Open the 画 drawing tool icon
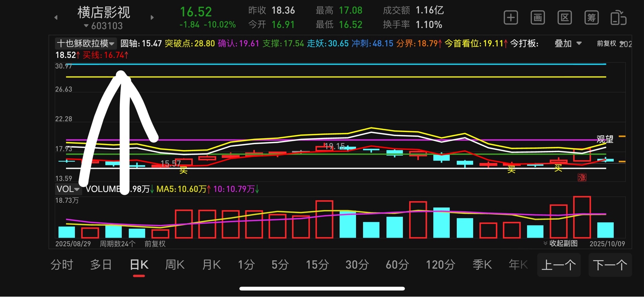This screenshot has height=297, width=644. tap(538, 18)
